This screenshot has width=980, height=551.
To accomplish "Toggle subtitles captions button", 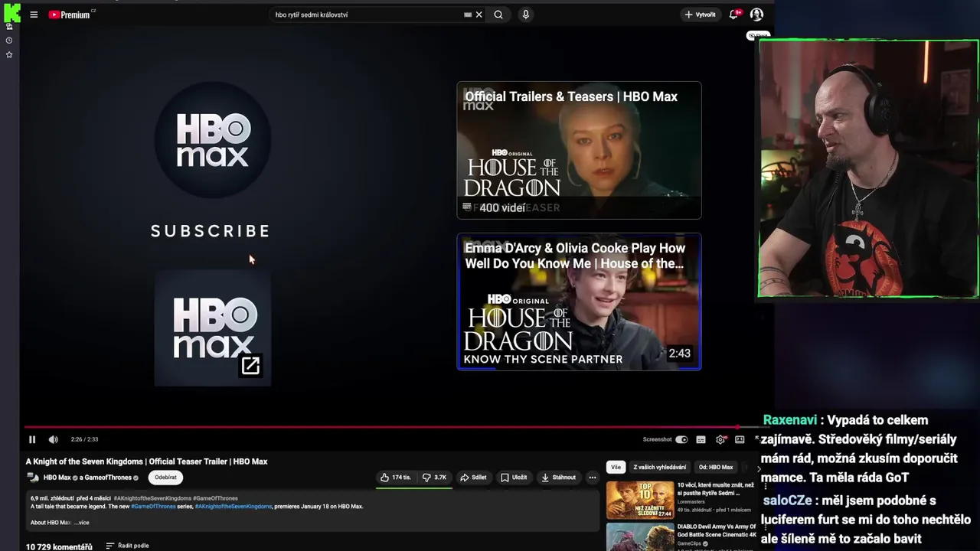I will [701, 439].
